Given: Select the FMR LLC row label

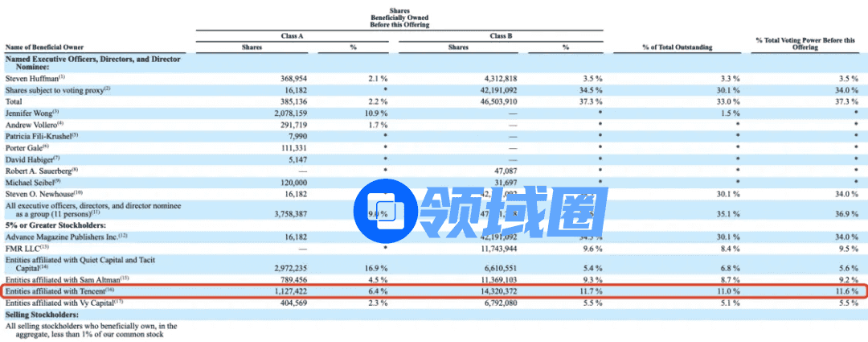Looking at the screenshot, I should tap(26, 249).
